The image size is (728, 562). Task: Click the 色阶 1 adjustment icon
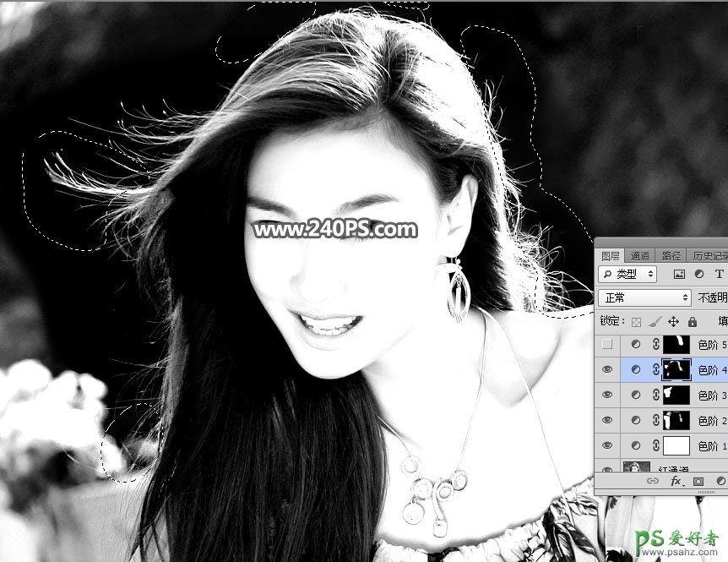pyautogui.click(x=636, y=445)
